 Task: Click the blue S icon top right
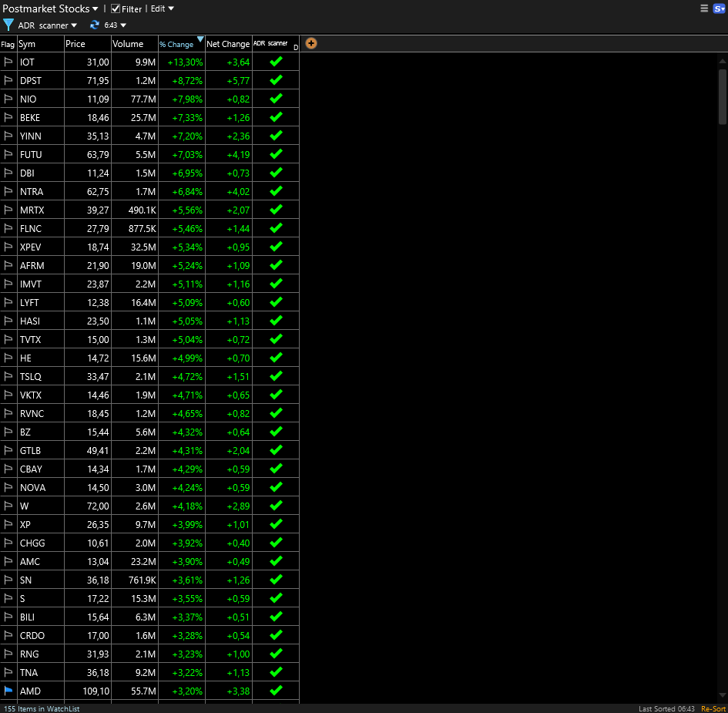pyautogui.click(x=719, y=8)
